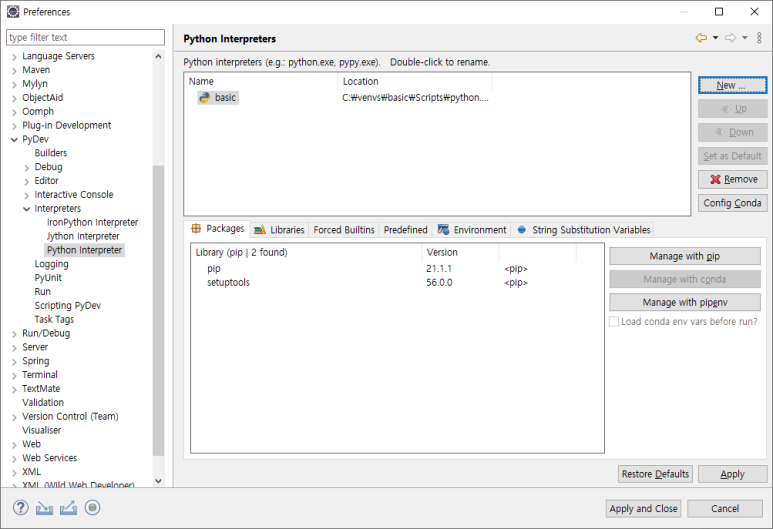Switch to the Libraries tab

(x=279, y=230)
